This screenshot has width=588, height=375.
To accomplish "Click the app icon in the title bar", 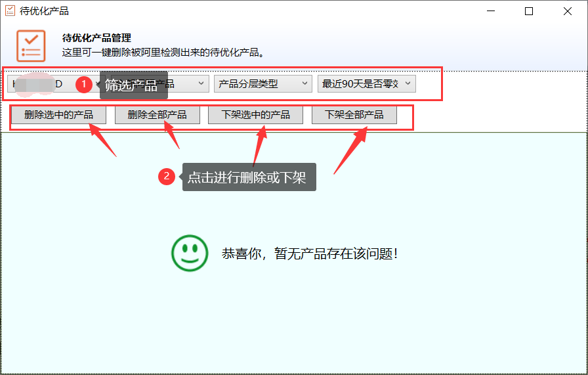I will click(10, 11).
